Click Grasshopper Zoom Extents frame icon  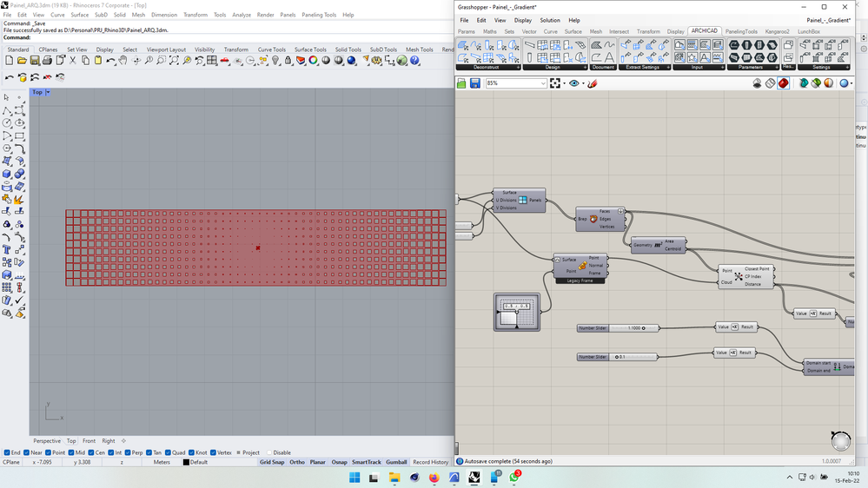[x=554, y=83]
